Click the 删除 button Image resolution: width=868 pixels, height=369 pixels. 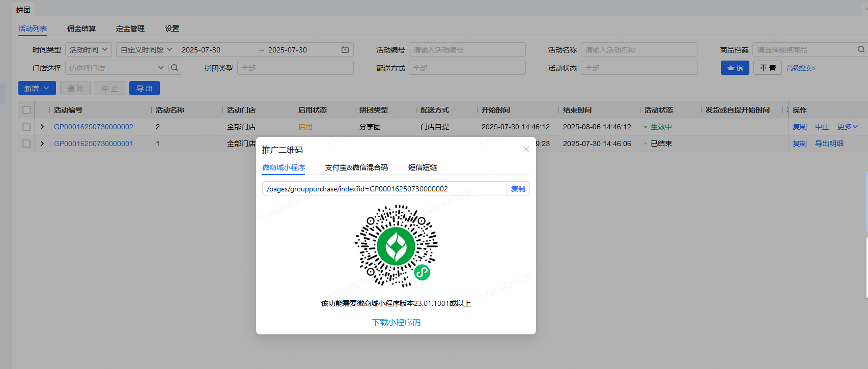[x=75, y=88]
